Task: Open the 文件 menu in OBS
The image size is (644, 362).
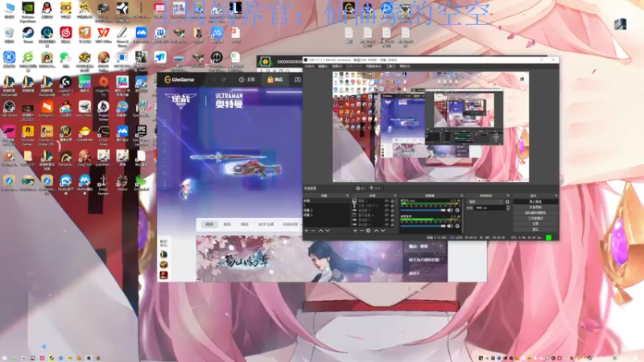Action: coord(310,66)
